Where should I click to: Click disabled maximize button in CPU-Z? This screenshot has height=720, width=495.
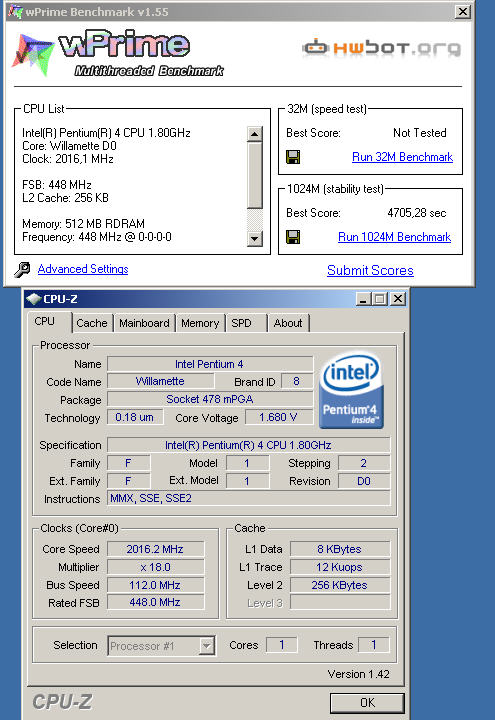(379, 299)
